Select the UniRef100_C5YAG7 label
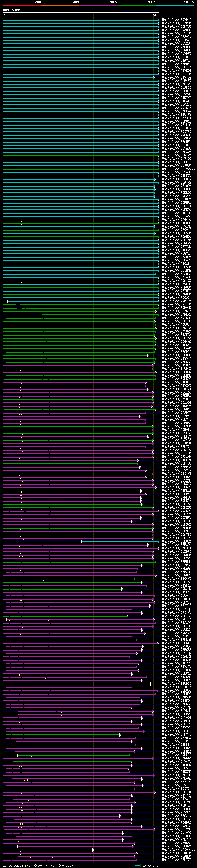This screenshot has width=197, height=868. pyautogui.click(x=177, y=149)
